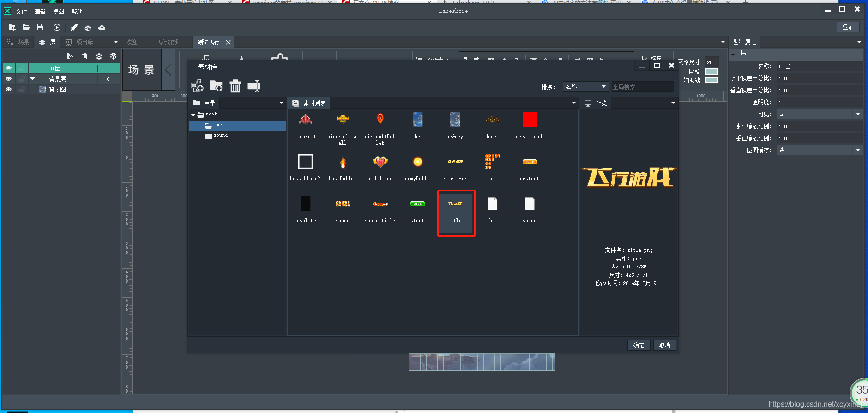Open the 文件 menu
The width and height of the screenshot is (868, 413).
click(21, 12)
